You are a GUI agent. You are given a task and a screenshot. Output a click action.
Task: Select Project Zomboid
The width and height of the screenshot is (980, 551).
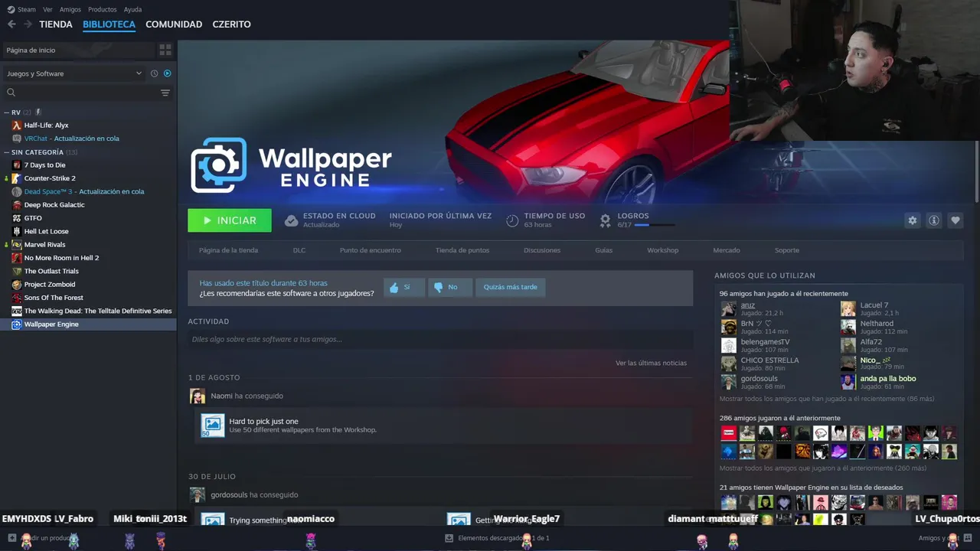pos(50,285)
